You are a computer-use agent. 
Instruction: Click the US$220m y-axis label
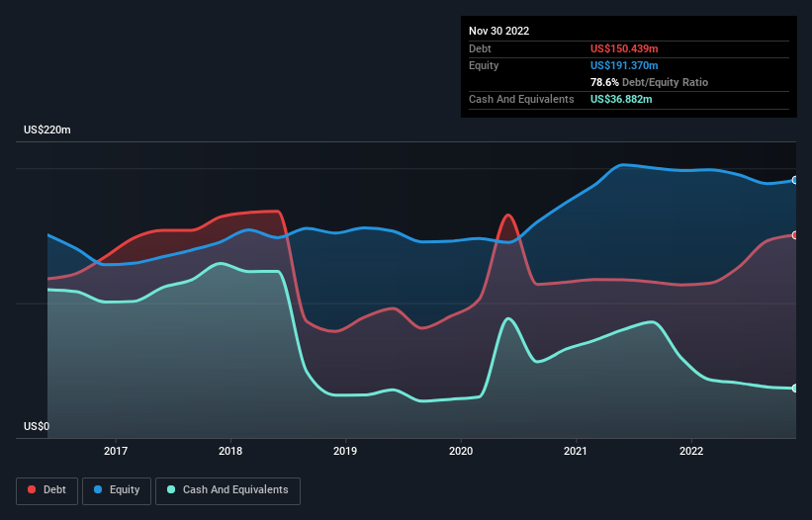pos(47,130)
